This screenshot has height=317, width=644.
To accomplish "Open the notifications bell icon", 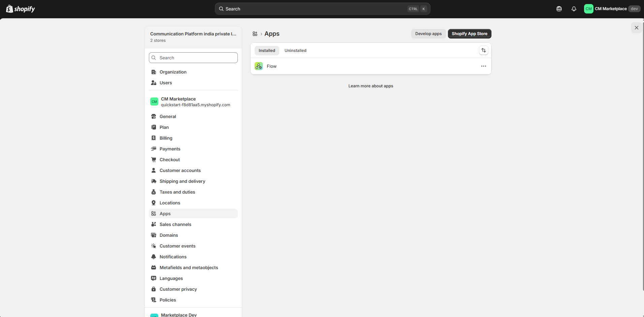I will coord(574,9).
